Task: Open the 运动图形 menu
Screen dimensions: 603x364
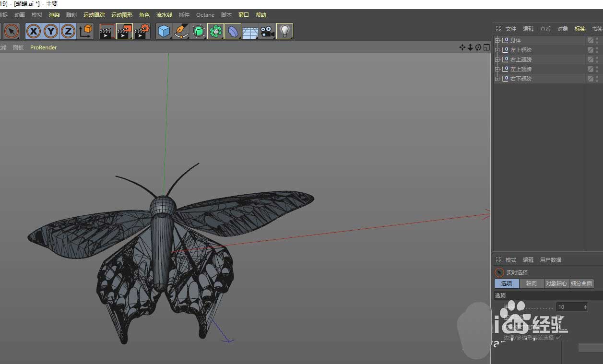Action: click(x=122, y=15)
